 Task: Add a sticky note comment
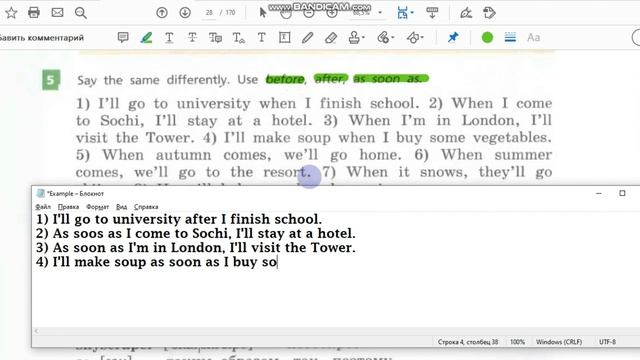123,38
